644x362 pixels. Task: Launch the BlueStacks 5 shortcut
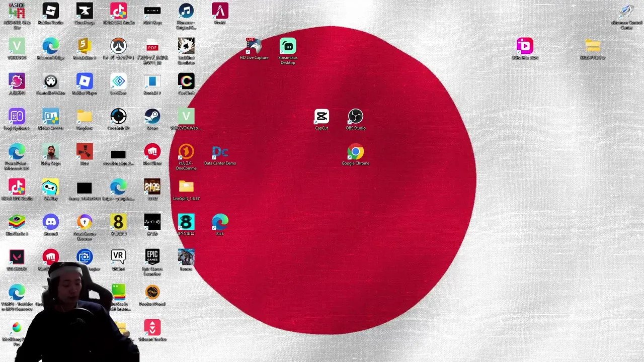click(x=17, y=222)
